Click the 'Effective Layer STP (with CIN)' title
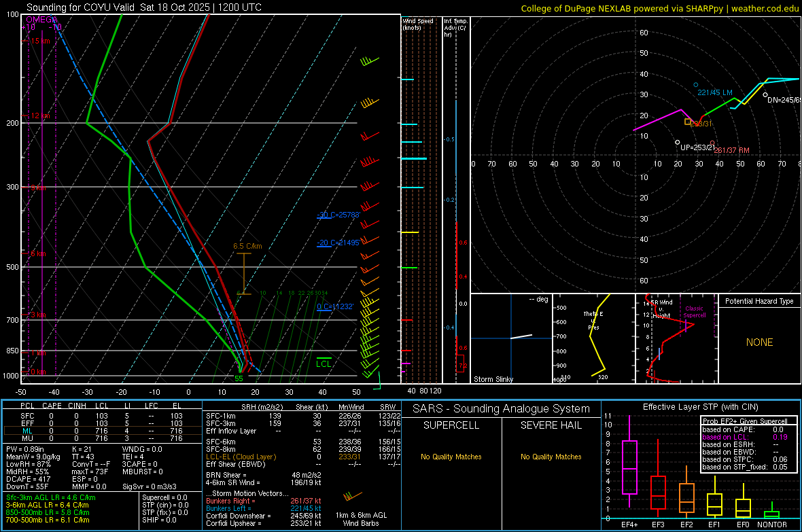802x532 pixels. [x=701, y=407]
